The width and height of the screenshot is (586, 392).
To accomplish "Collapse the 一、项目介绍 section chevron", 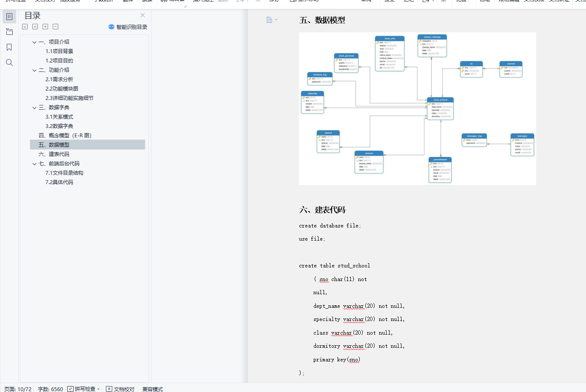I will coord(34,42).
